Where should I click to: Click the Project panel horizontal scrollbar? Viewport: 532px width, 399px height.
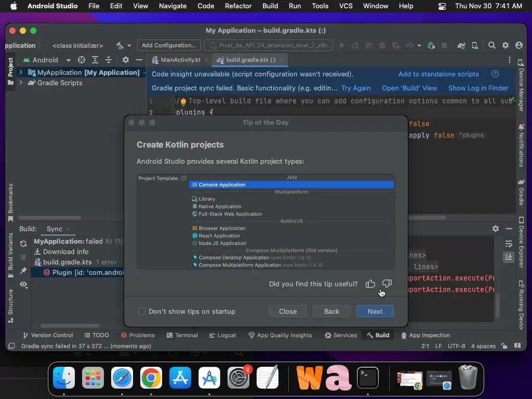coord(50,218)
